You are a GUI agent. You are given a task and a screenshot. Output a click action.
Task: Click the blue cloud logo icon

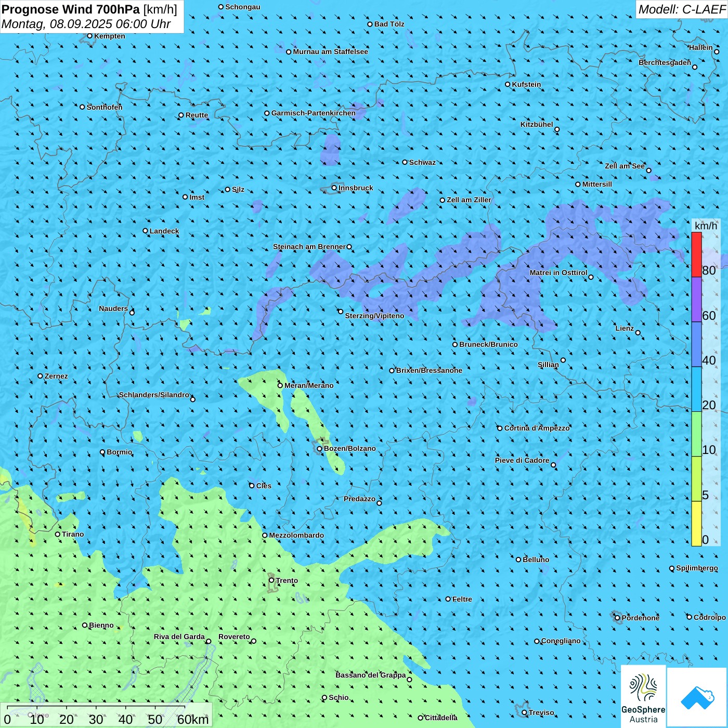(697, 697)
